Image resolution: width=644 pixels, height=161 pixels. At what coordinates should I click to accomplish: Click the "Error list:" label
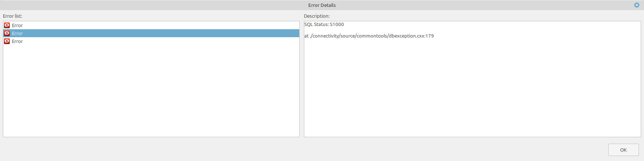pos(13,16)
